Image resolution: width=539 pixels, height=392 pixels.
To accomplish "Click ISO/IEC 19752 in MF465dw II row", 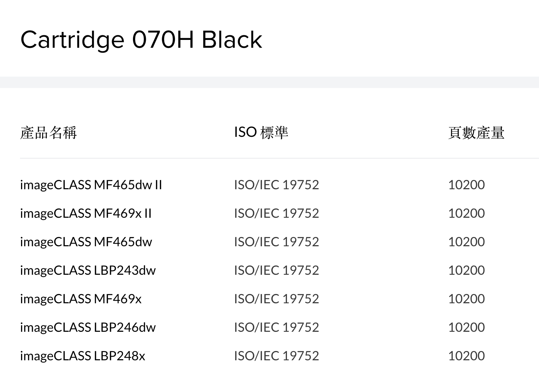I will [x=276, y=185].
